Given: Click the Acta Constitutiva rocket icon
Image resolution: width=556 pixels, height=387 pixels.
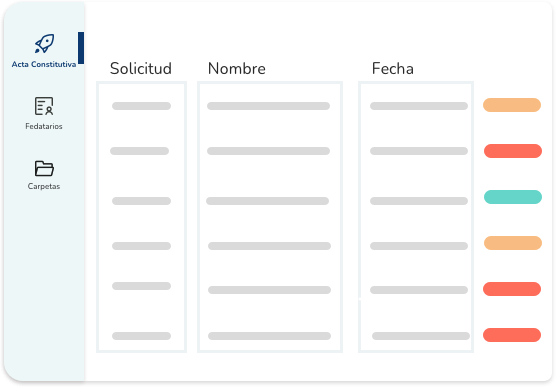Looking at the screenshot, I should point(44,44).
